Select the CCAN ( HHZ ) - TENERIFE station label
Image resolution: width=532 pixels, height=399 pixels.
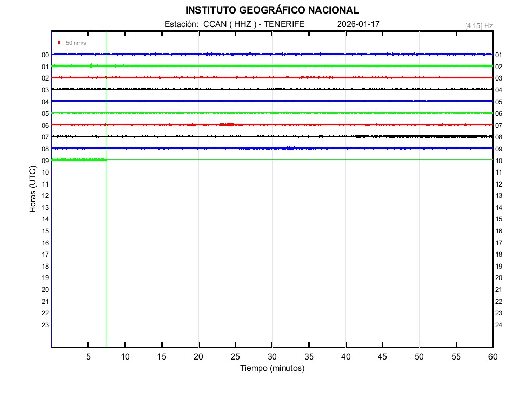click(x=254, y=24)
